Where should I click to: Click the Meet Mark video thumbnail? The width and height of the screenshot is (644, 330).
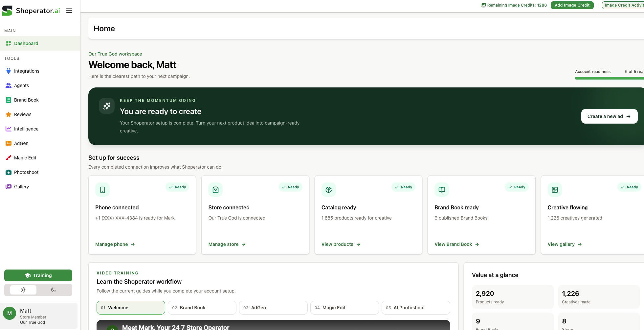pyautogui.click(x=273, y=325)
